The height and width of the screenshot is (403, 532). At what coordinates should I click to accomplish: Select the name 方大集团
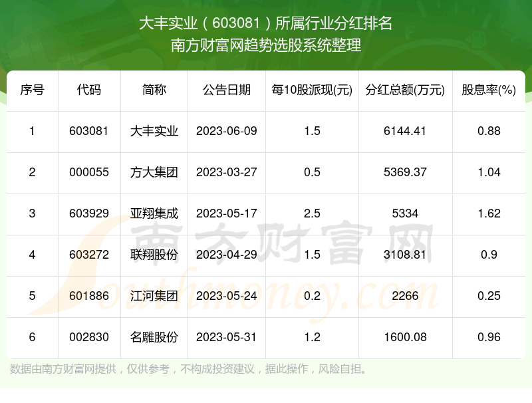(x=154, y=172)
